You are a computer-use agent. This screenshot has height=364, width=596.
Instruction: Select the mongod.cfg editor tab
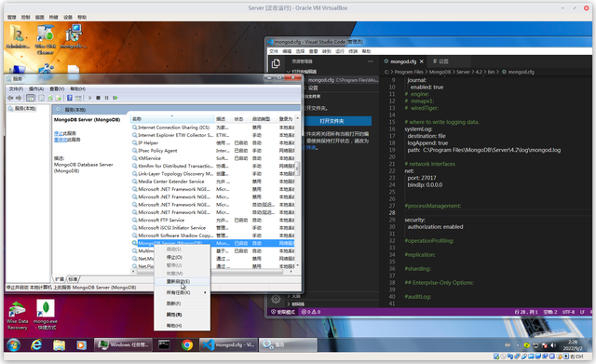point(403,61)
